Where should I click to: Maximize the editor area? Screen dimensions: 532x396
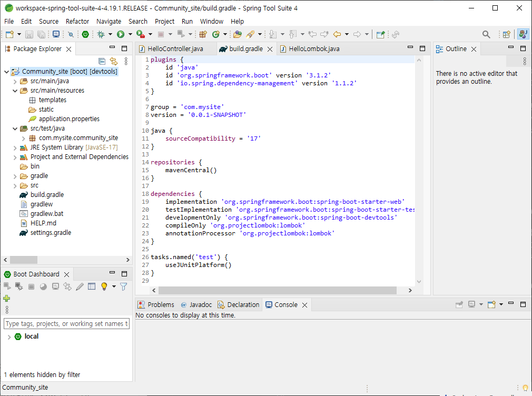[422, 48]
